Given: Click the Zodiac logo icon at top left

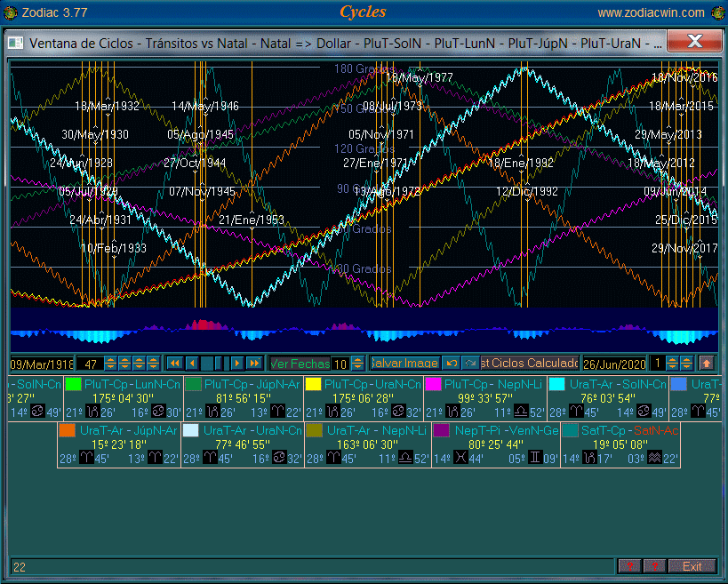Looking at the screenshot, I should click(10, 12).
